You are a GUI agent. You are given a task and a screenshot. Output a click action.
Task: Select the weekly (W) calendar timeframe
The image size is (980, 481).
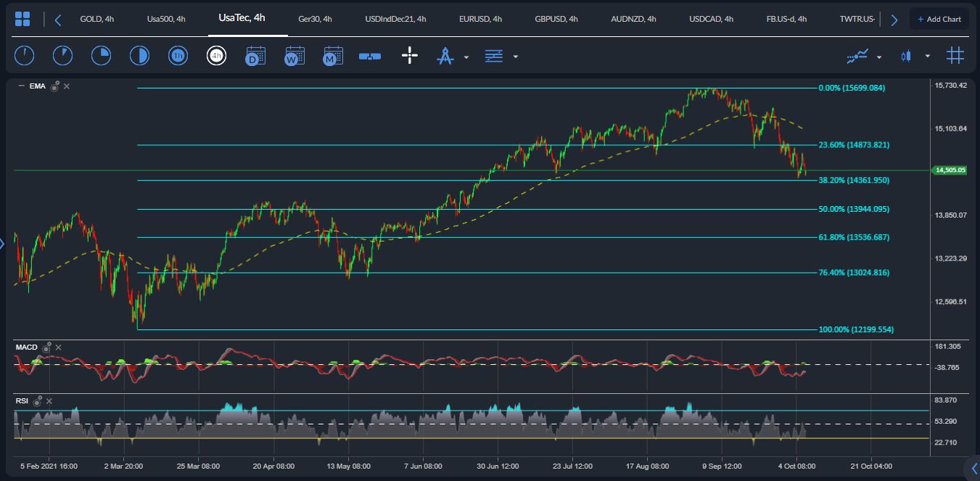tap(295, 56)
